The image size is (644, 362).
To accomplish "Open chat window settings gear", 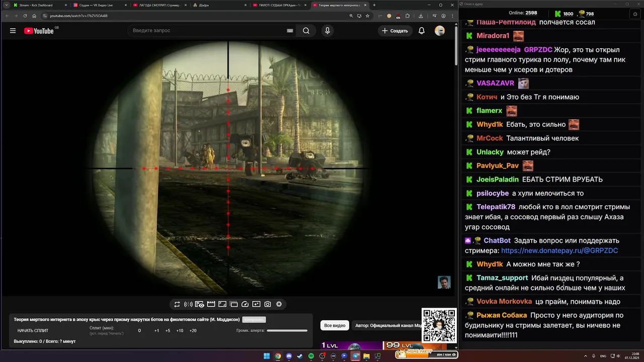I will tap(635, 14).
